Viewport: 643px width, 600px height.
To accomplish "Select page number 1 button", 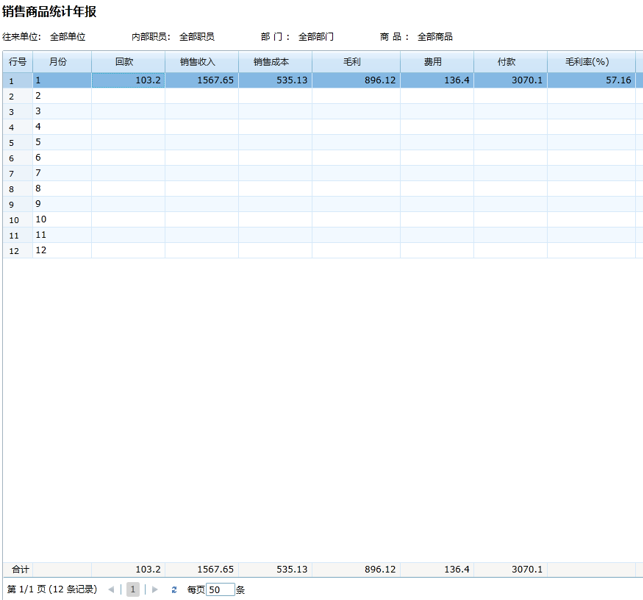I will click(x=133, y=590).
